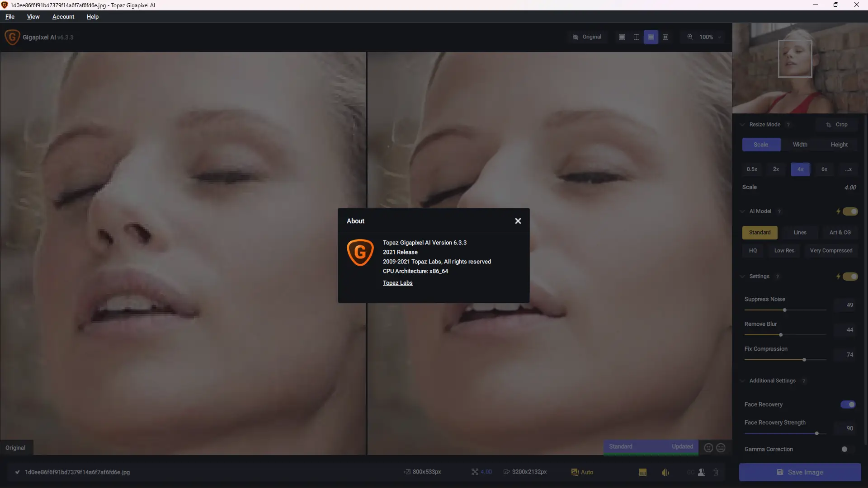Select the Width resize tab
Image resolution: width=868 pixels, height=488 pixels.
(x=800, y=145)
